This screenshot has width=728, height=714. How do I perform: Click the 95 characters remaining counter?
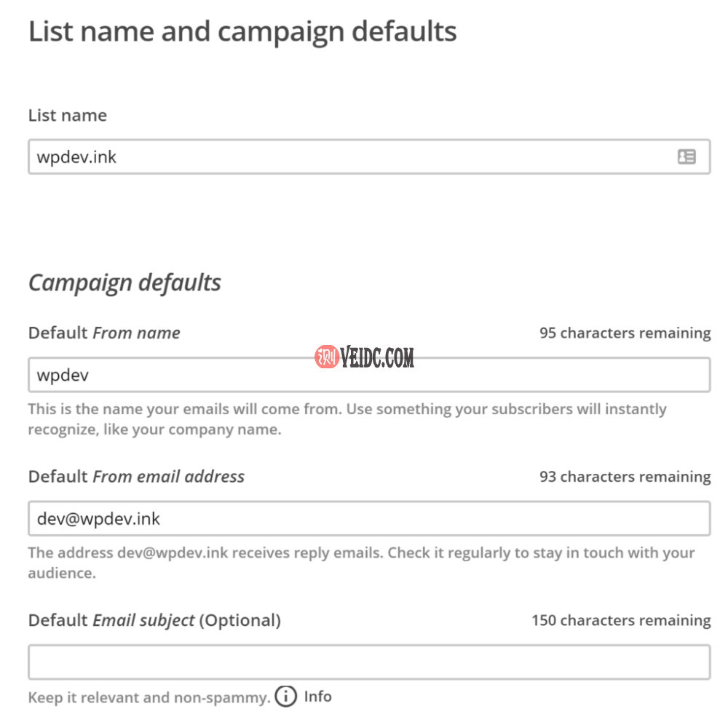[x=625, y=333]
